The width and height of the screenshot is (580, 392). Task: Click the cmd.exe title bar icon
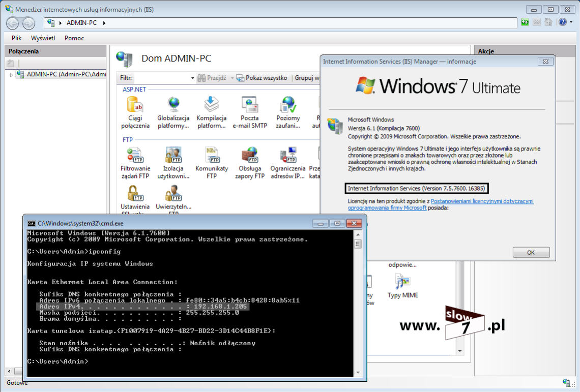32,223
